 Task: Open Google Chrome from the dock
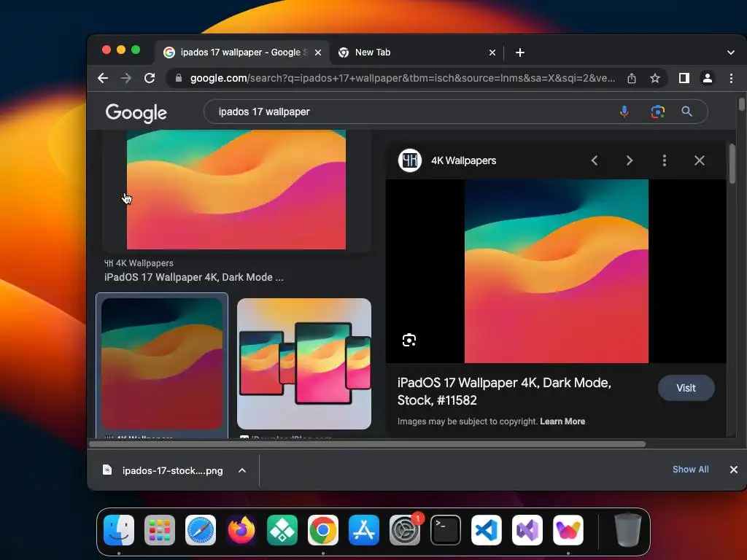(x=323, y=530)
